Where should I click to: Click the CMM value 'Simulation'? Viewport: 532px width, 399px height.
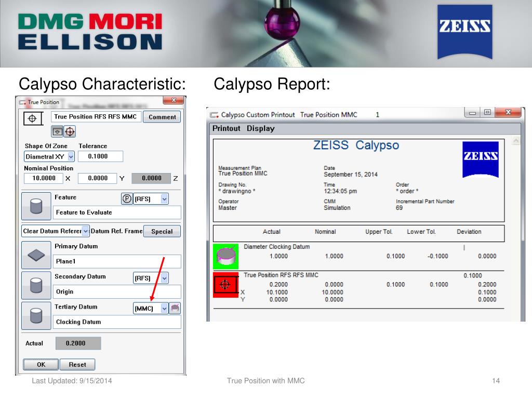pos(337,208)
